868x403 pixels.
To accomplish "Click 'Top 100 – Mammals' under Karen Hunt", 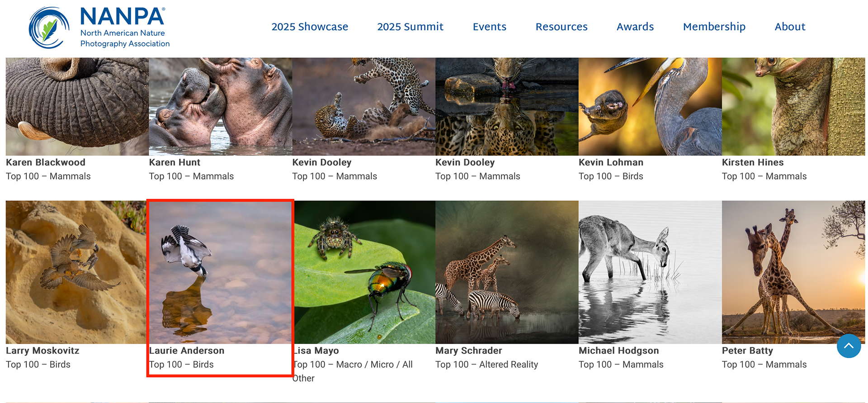I will point(191,176).
